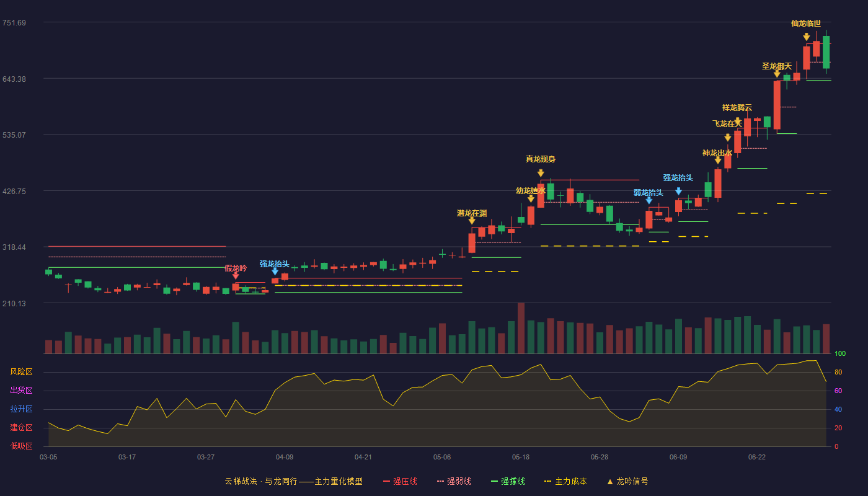Click the 06-09 date label

click(x=678, y=457)
